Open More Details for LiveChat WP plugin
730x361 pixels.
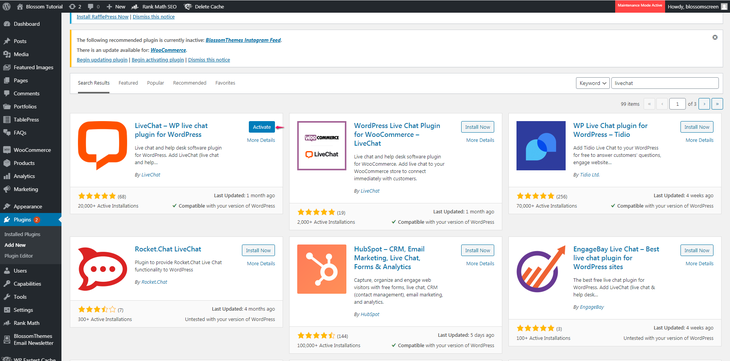coord(261,140)
